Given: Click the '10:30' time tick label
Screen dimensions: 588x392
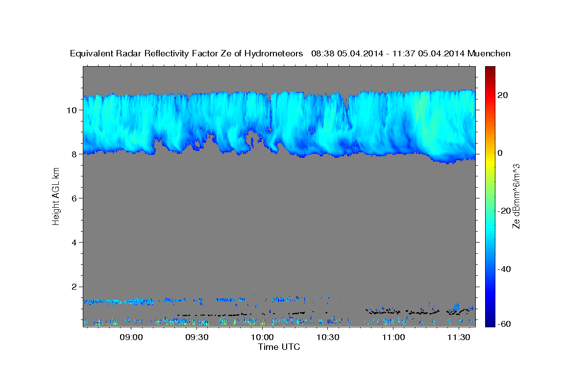Looking at the screenshot, I should pos(328,337).
